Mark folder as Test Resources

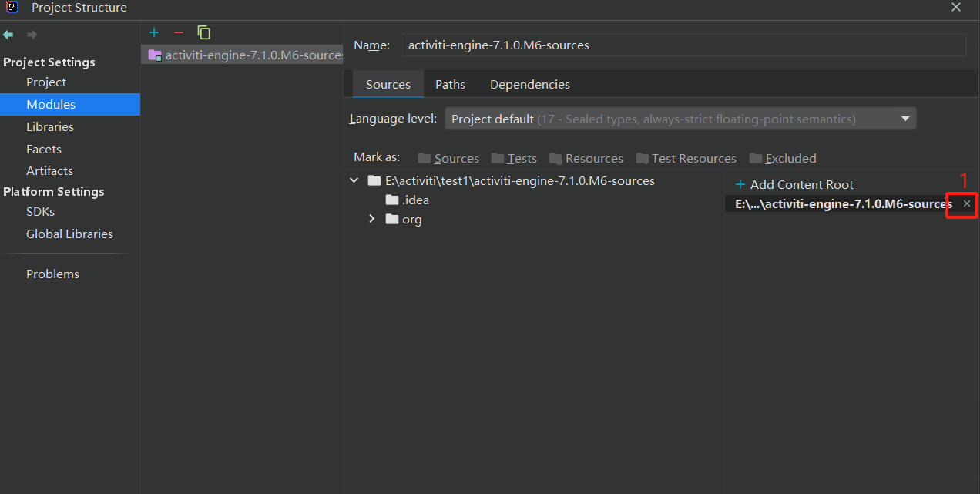686,158
